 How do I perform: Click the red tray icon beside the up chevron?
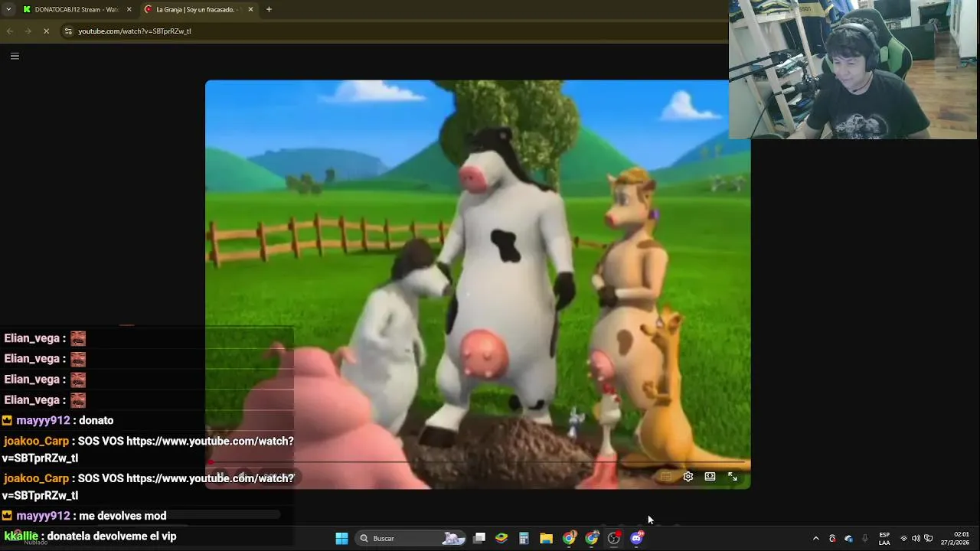pyautogui.click(x=832, y=539)
